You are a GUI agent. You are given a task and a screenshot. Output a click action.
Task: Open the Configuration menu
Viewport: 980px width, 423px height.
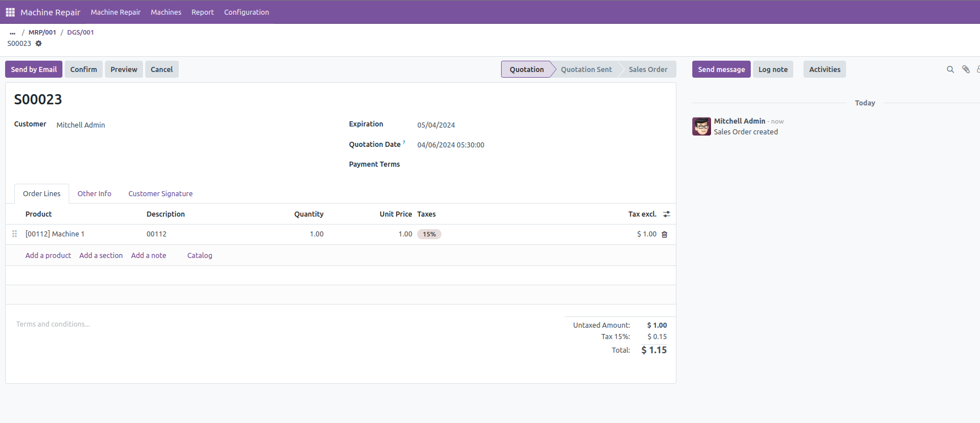[246, 12]
